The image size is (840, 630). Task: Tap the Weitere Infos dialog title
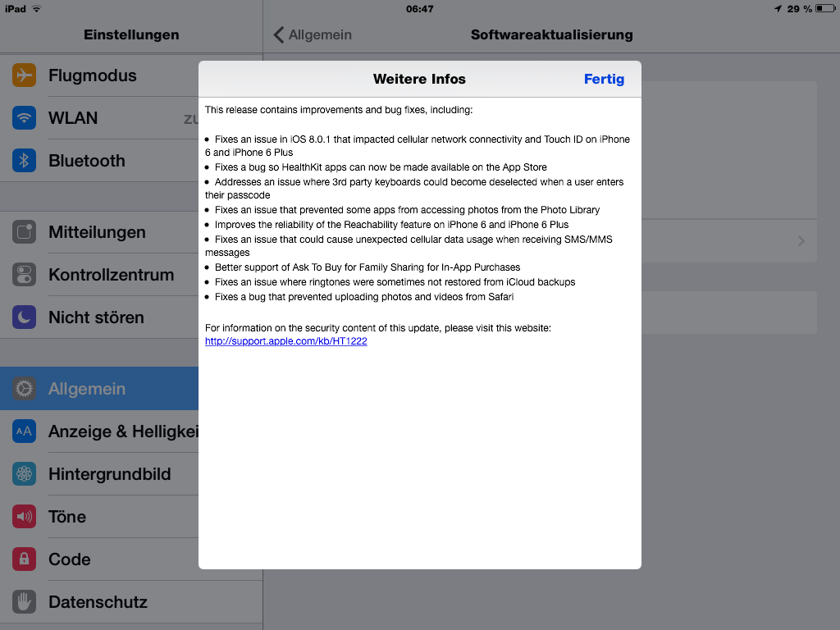point(419,79)
